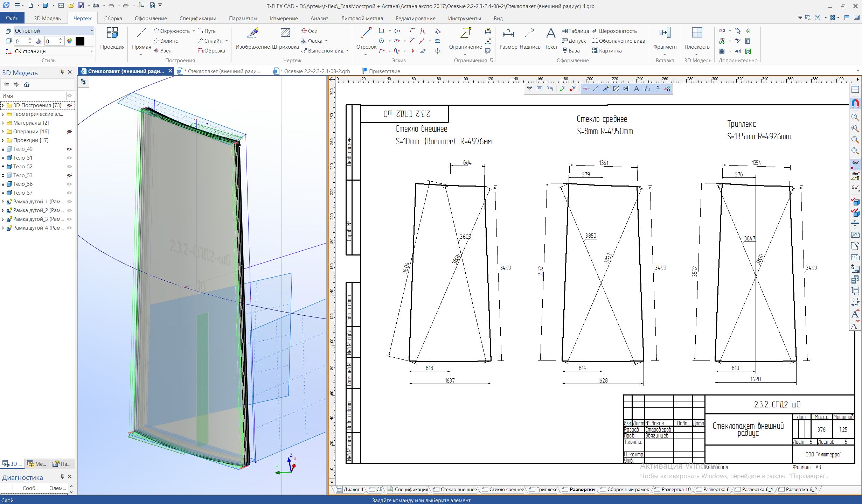Image resolution: width=862 pixels, height=504 pixels.
Task: Open the Окружность options arrow
Action: 193,31
